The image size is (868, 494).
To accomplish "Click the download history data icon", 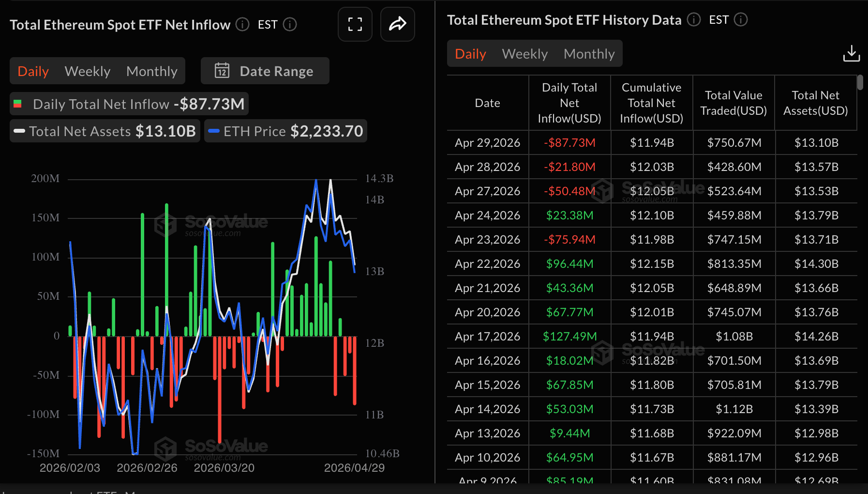I will click(x=851, y=53).
